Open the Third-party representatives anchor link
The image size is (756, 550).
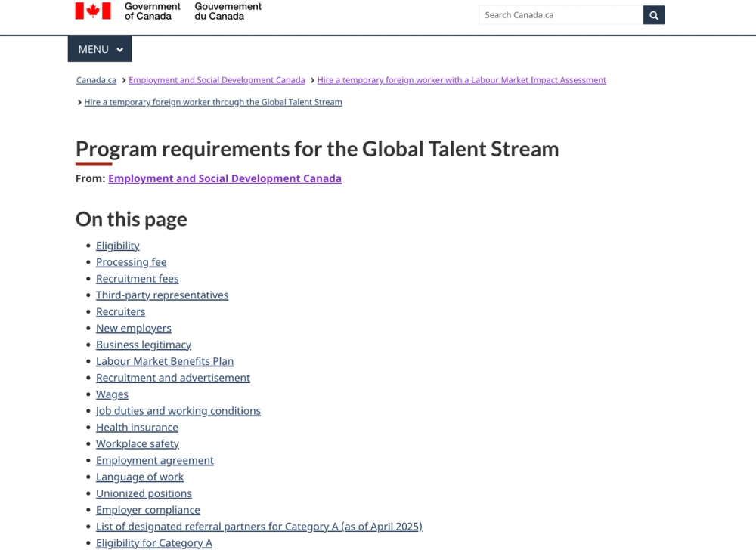(162, 295)
